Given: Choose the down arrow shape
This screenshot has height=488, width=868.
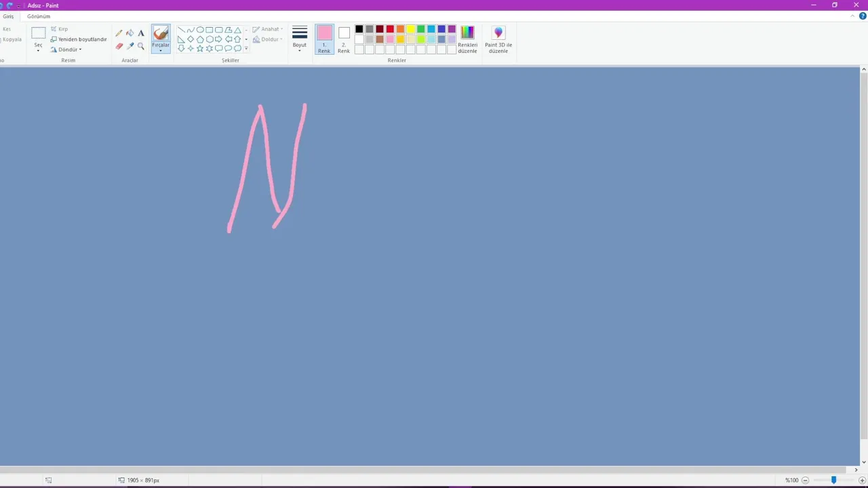Looking at the screenshot, I should [181, 48].
